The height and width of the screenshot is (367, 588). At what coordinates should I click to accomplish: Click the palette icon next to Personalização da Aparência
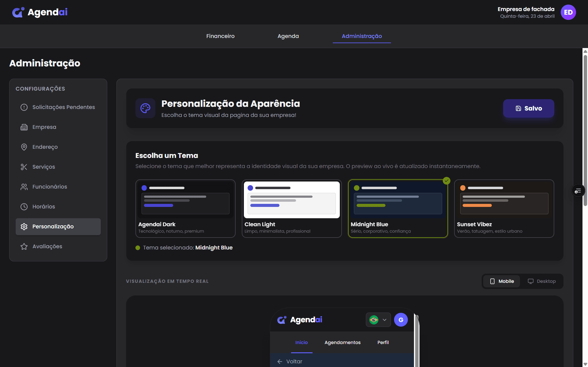145,108
